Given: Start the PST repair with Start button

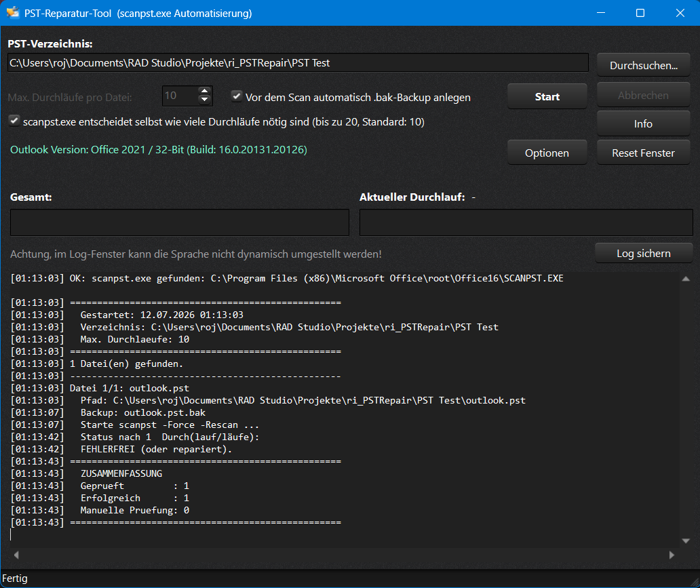Looking at the screenshot, I should 547,96.
